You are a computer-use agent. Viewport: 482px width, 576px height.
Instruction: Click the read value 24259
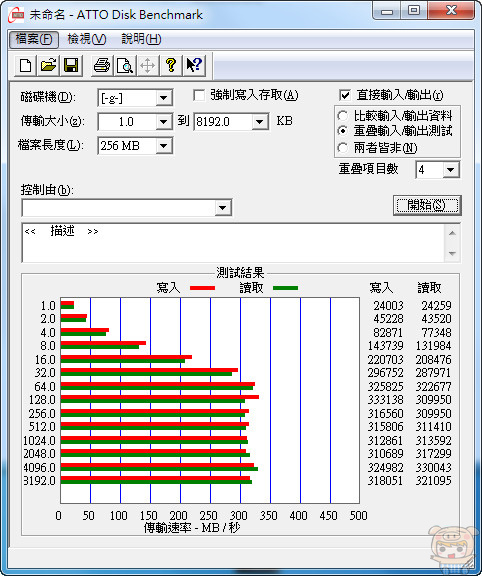[436, 306]
